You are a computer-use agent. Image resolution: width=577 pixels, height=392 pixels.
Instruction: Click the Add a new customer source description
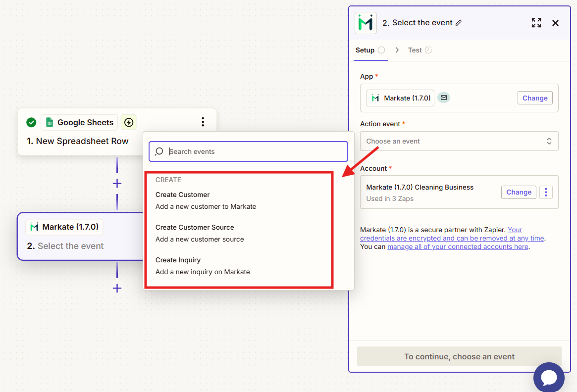pyautogui.click(x=200, y=240)
